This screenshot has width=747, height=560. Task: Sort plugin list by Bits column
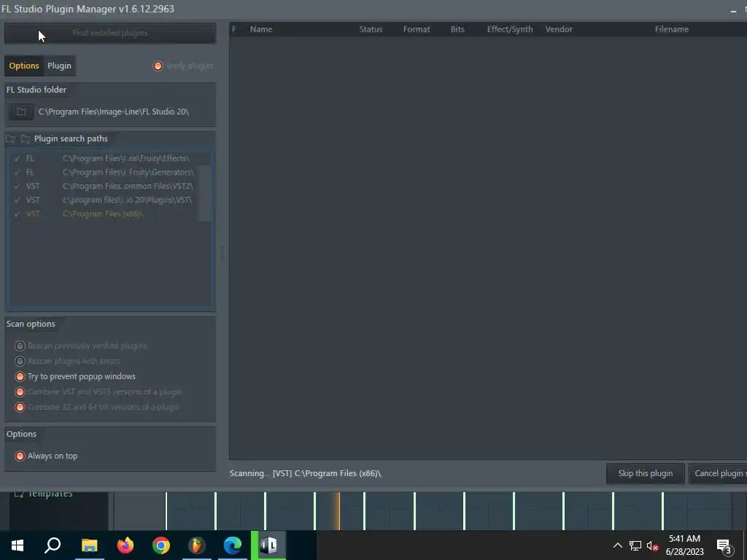click(x=457, y=29)
